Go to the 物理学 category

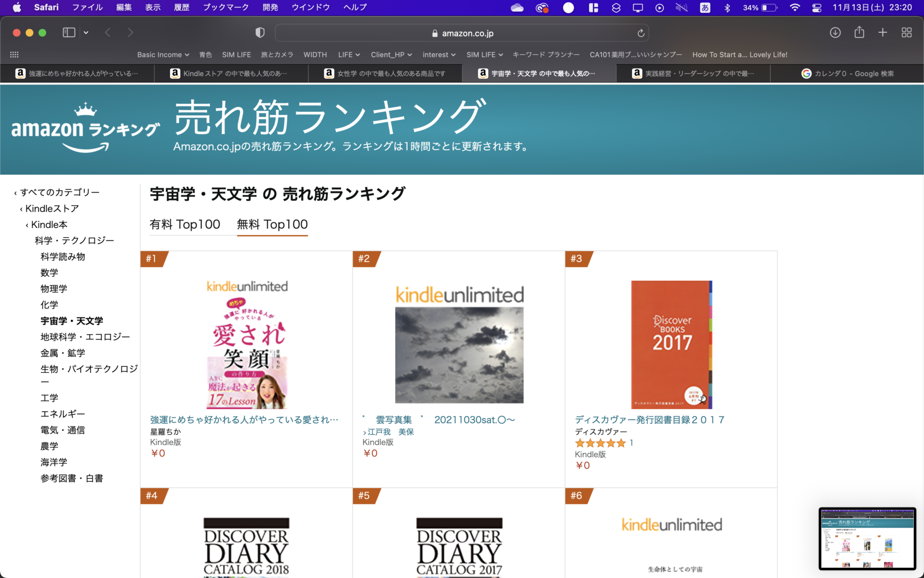pyautogui.click(x=54, y=289)
